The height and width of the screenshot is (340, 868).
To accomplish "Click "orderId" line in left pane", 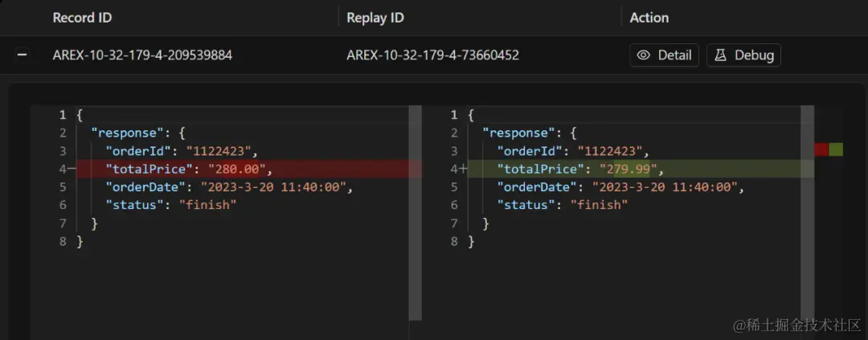I will [x=182, y=151].
